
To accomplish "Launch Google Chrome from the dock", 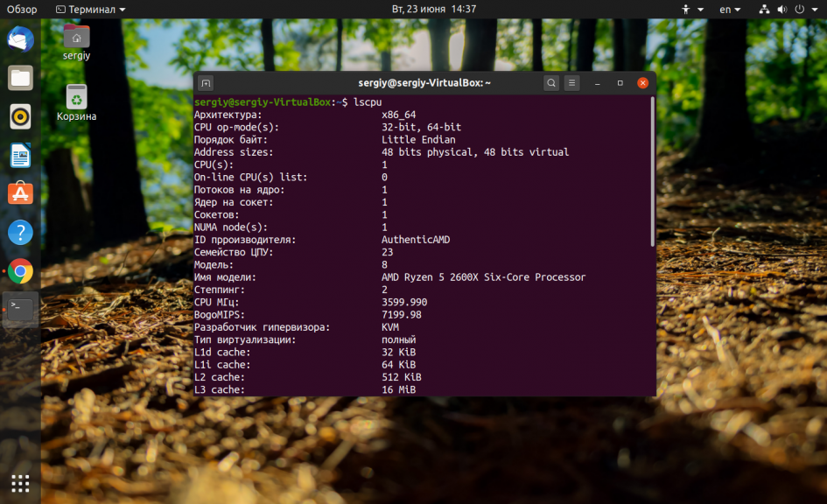I will tap(21, 271).
